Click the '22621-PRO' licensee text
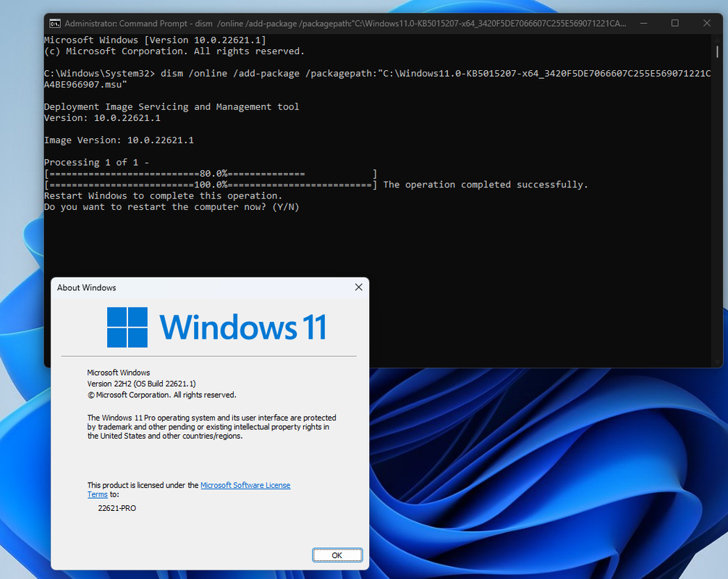Viewport: 728px width, 579px height. tap(117, 508)
